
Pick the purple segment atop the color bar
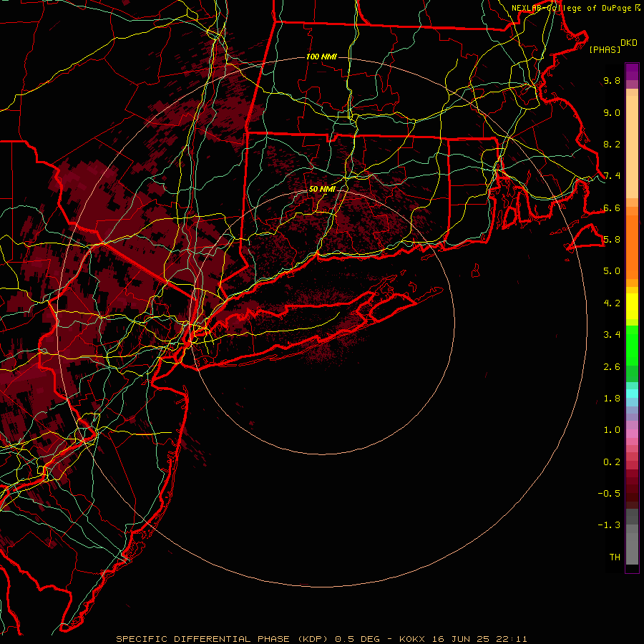click(632, 72)
